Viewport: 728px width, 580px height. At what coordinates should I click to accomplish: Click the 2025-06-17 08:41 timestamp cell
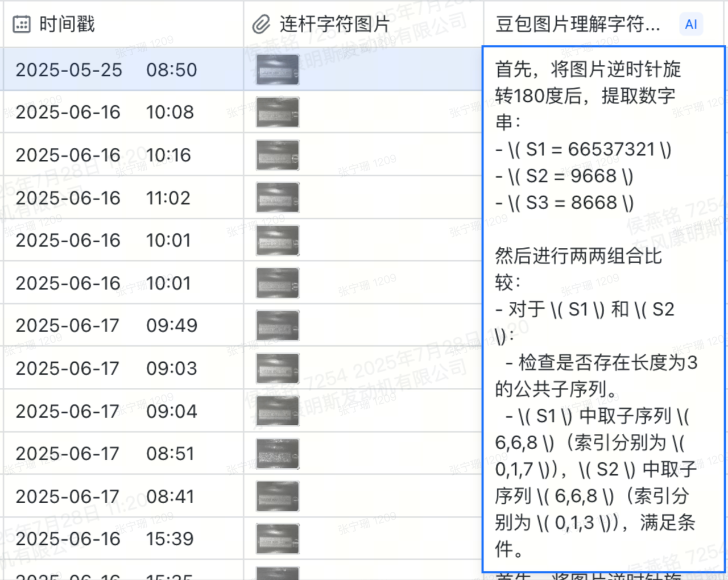click(x=105, y=496)
